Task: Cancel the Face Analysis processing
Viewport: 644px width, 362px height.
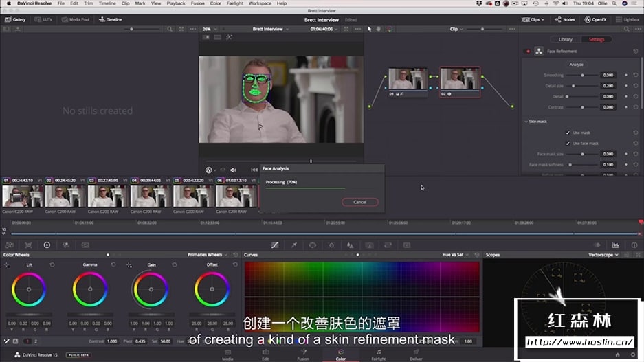Action: coord(359,202)
